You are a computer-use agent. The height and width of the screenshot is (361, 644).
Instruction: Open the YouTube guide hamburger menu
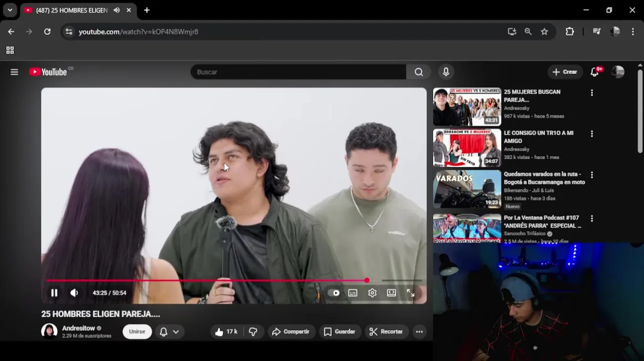click(14, 72)
